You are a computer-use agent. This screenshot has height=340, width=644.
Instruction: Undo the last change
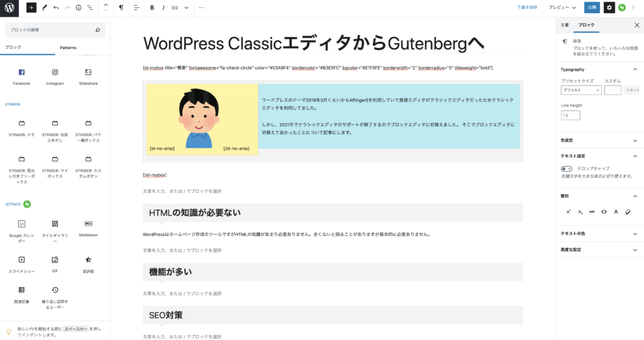56,8
